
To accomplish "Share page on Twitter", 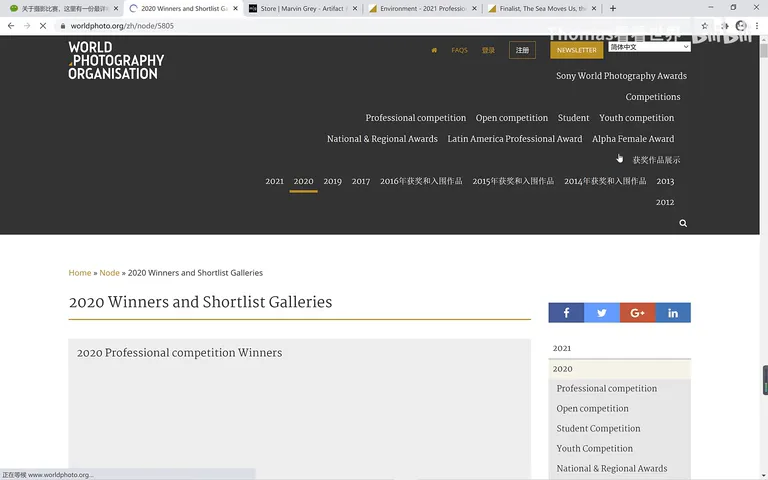I will [x=602, y=312].
